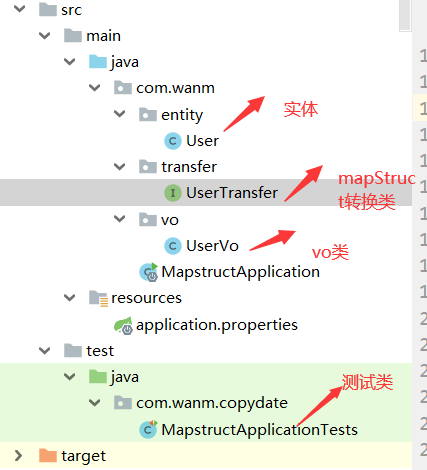Click the vertical scrollbar thumb
The width and height of the screenshot is (427, 470).
[x=405, y=15]
